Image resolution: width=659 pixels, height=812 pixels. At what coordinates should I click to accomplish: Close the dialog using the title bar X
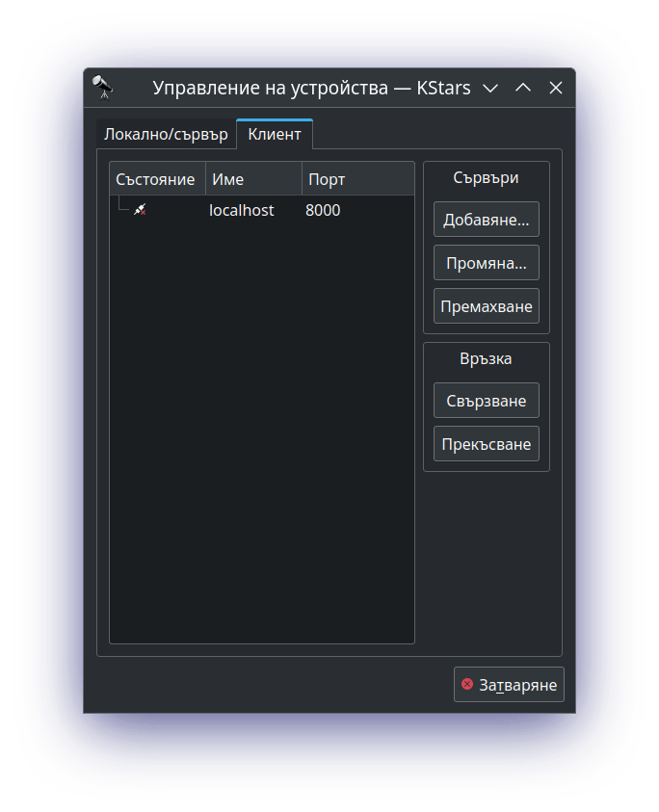point(556,88)
